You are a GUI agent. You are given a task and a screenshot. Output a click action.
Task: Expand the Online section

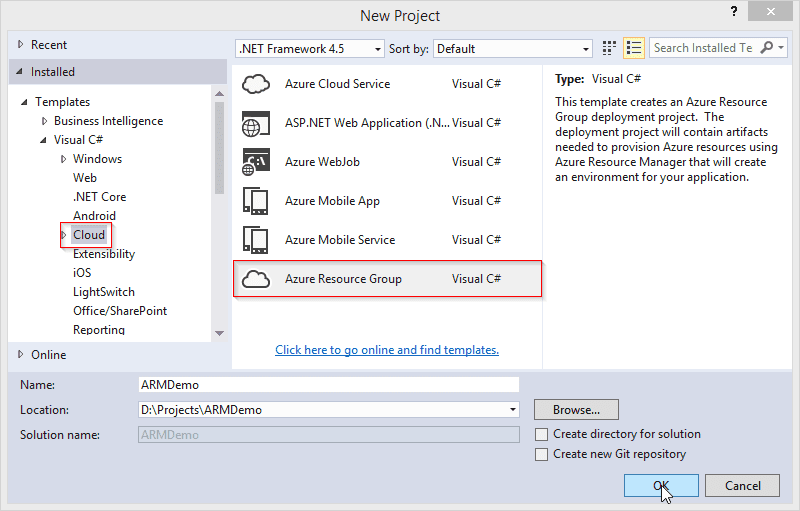20,354
